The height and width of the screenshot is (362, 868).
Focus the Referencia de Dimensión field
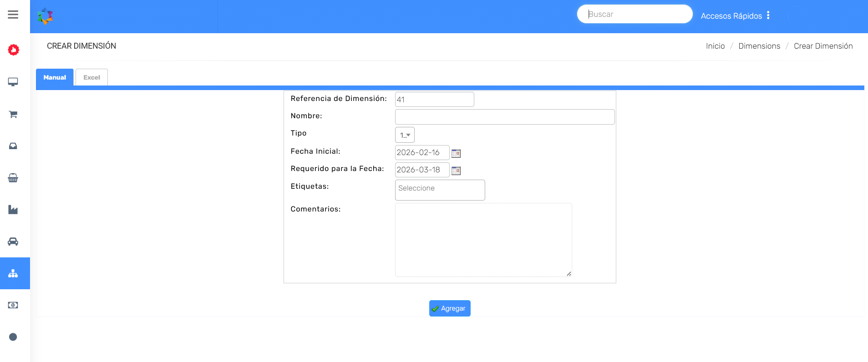(435, 100)
